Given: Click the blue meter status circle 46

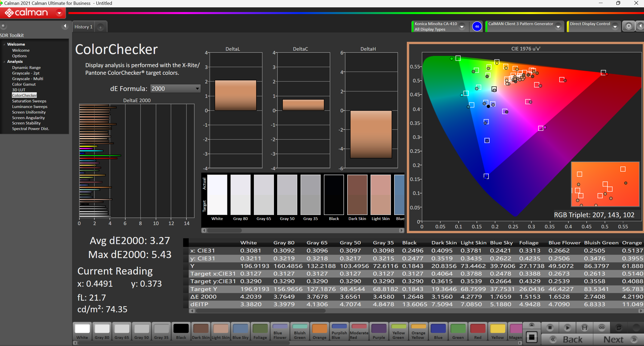Looking at the screenshot, I should tap(477, 26).
